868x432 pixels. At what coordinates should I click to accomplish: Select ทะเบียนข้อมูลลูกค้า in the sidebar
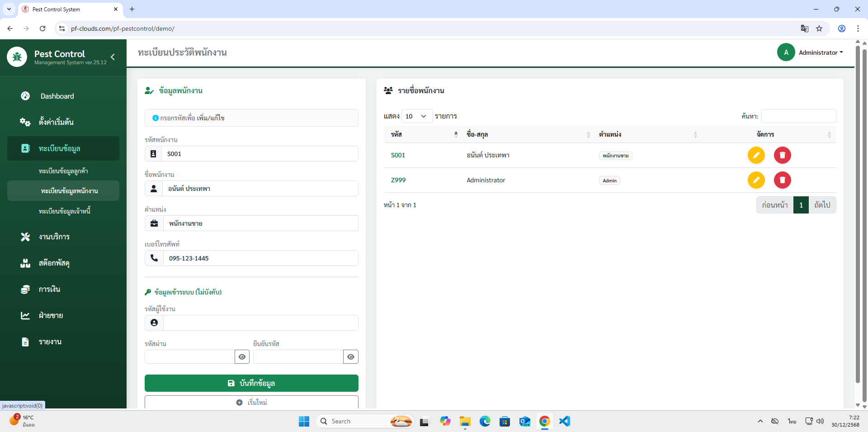[x=63, y=171]
